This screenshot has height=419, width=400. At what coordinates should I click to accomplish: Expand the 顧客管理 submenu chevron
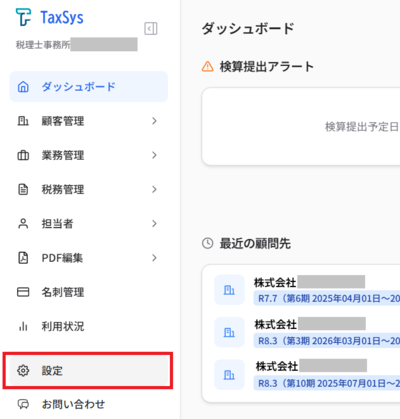coord(154,121)
